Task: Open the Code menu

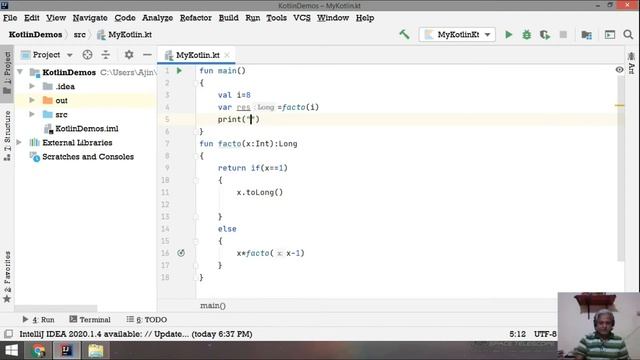Action: [x=124, y=18]
